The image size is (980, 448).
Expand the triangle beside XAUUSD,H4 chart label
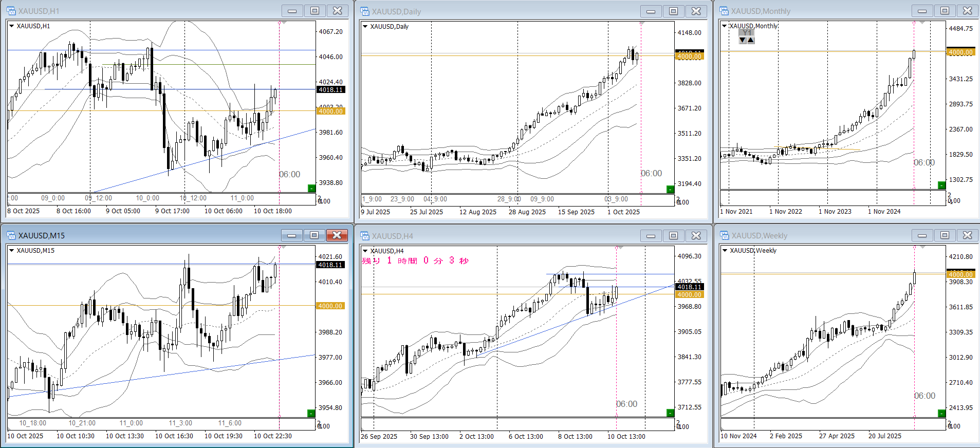[x=365, y=251]
